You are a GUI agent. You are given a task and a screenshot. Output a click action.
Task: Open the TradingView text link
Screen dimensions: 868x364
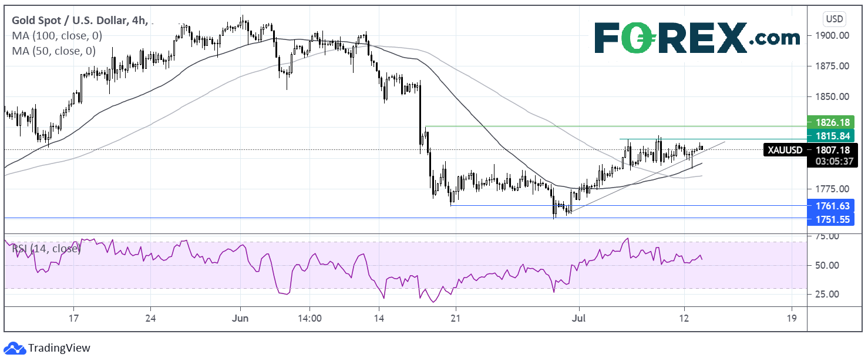(x=59, y=348)
